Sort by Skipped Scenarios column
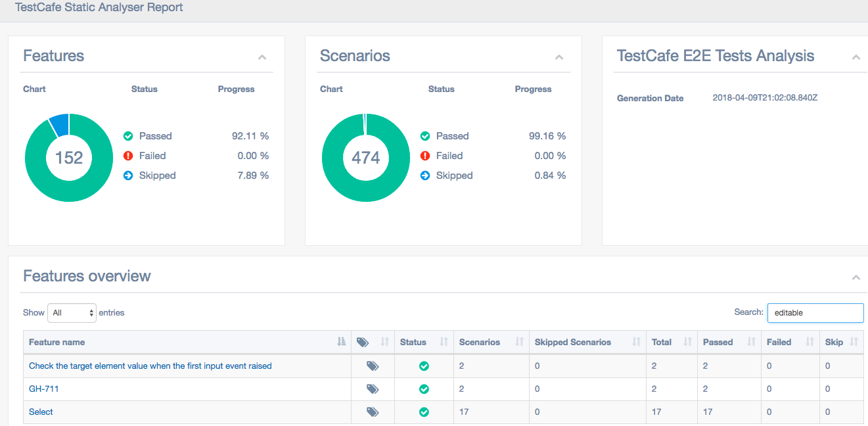The width and height of the screenshot is (868, 426). (x=587, y=342)
